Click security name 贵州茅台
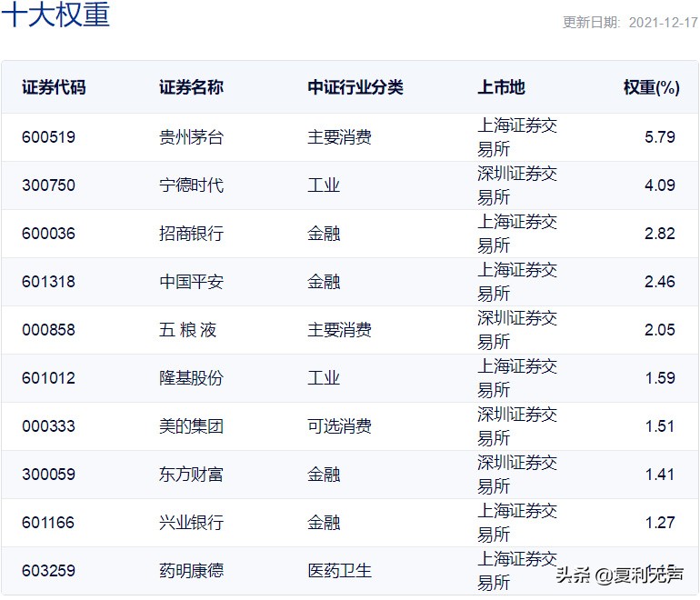The width and height of the screenshot is (700, 600). [191, 137]
